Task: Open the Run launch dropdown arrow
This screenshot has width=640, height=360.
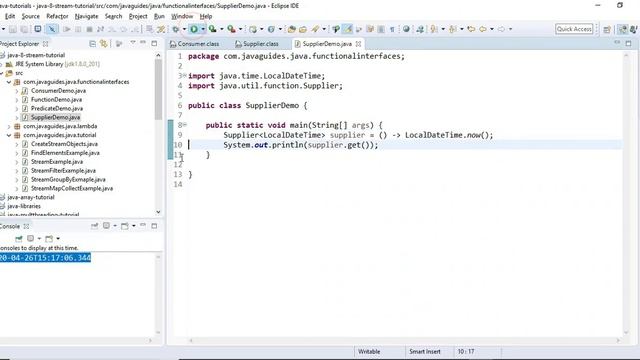Action: tap(203, 29)
